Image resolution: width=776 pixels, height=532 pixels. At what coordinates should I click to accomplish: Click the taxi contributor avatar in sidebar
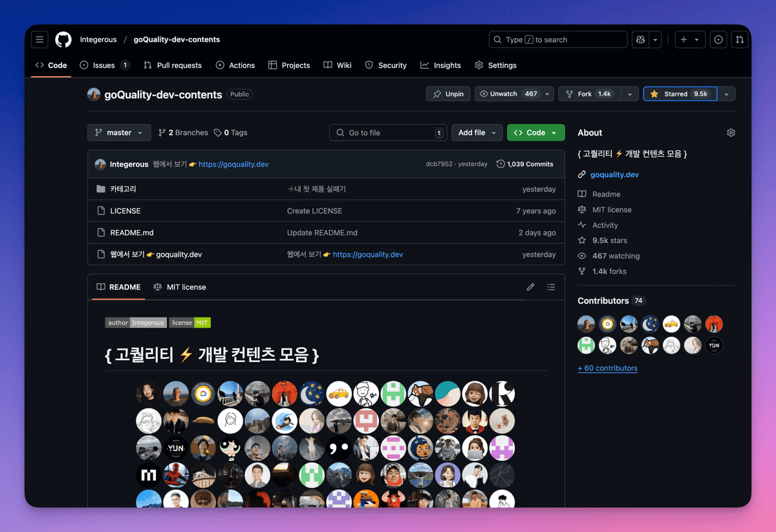tap(671, 324)
